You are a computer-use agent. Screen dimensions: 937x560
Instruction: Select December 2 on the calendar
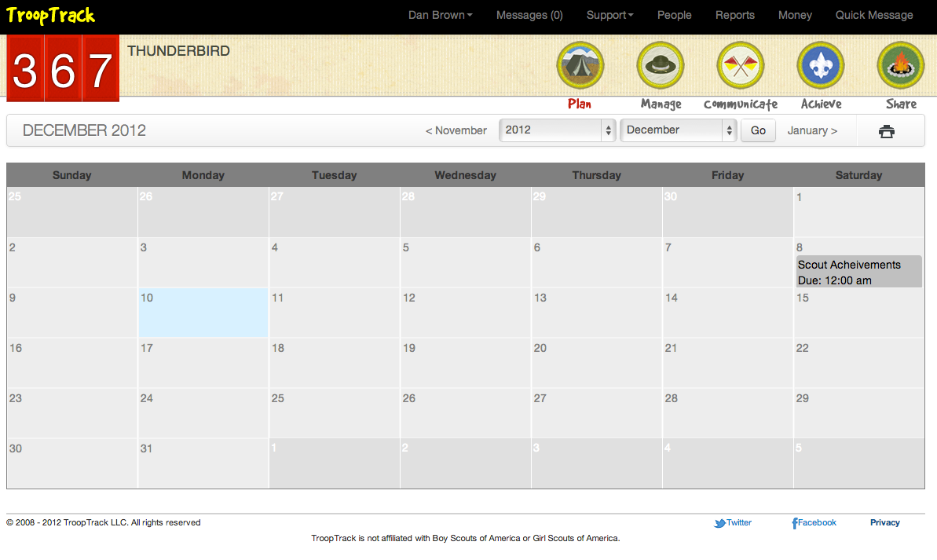coord(72,262)
